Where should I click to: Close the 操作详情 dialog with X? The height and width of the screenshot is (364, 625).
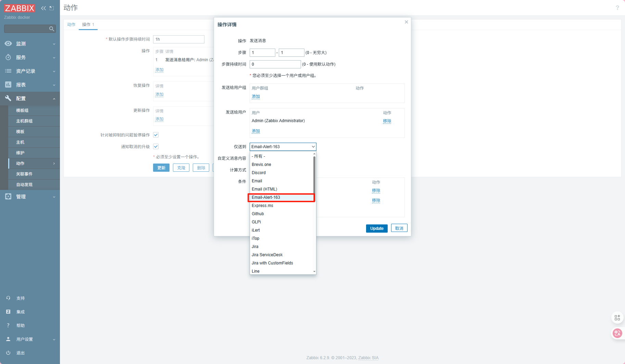point(406,22)
